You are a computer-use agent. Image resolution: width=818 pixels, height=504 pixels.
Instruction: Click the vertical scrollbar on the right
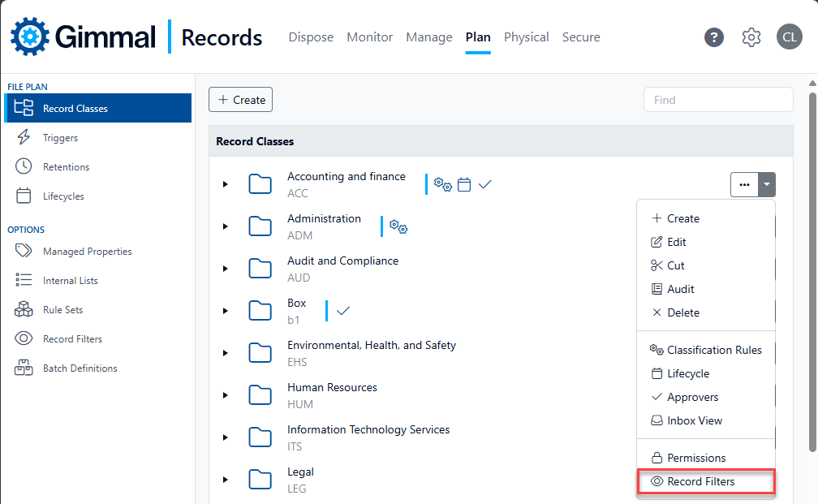pos(812,268)
